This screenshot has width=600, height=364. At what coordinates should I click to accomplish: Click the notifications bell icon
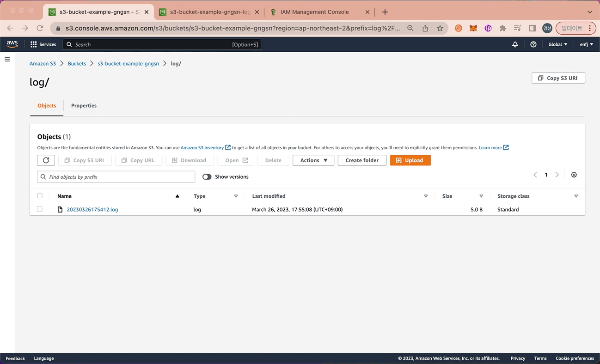point(515,44)
